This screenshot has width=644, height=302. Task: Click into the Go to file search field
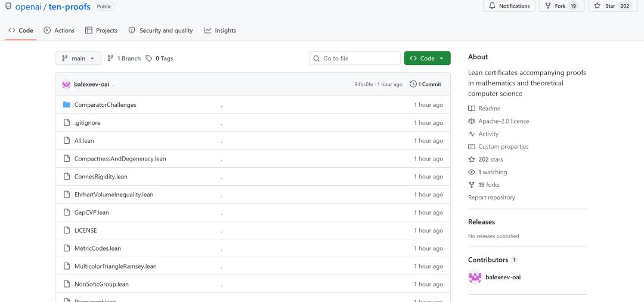pyautogui.click(x=355, y=58)
